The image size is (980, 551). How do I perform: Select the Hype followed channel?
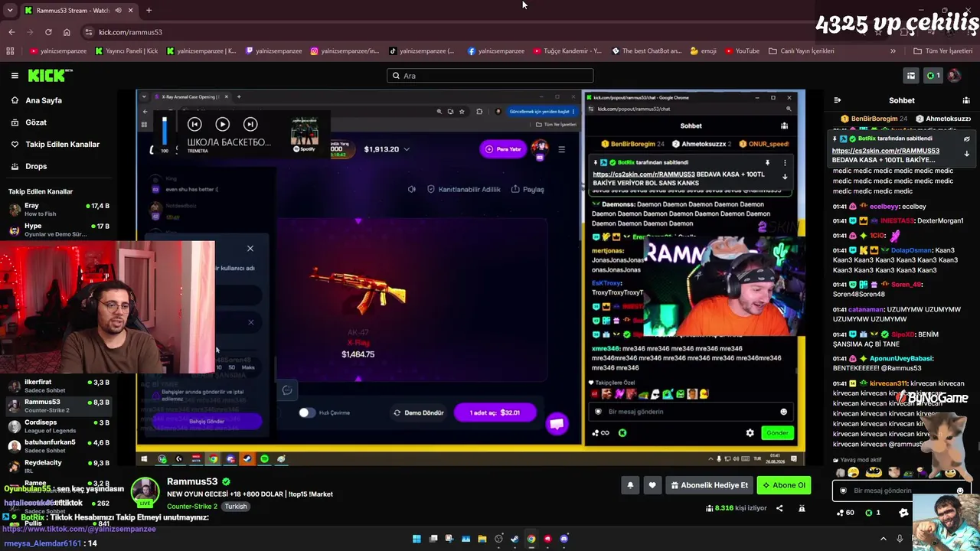pyautogui.click(x=60, y=230)
